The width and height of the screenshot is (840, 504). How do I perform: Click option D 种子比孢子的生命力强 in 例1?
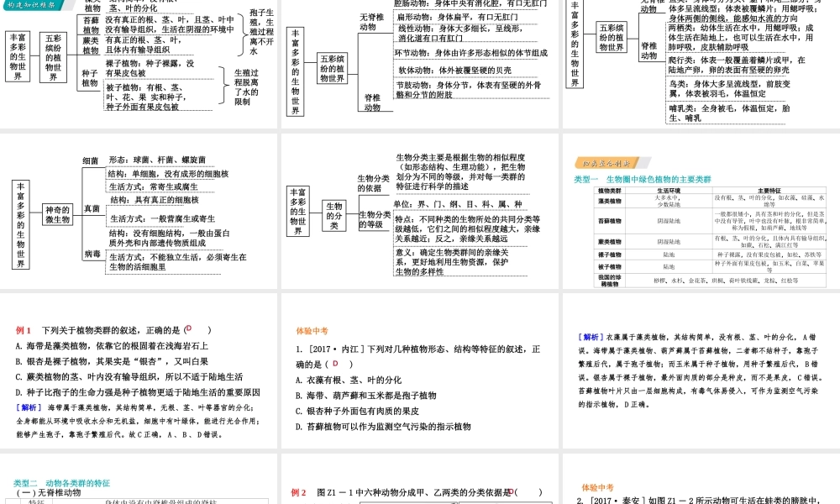click(138, 392)
